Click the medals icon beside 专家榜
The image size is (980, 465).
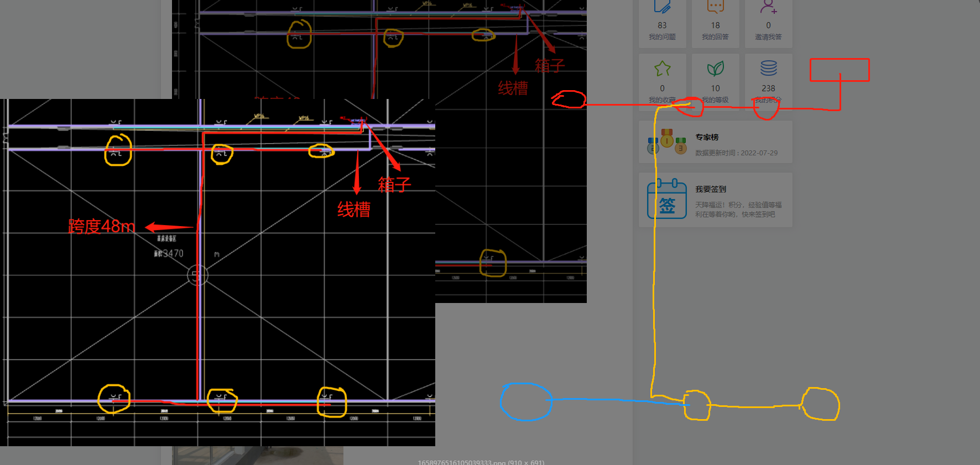pos(667,142)
